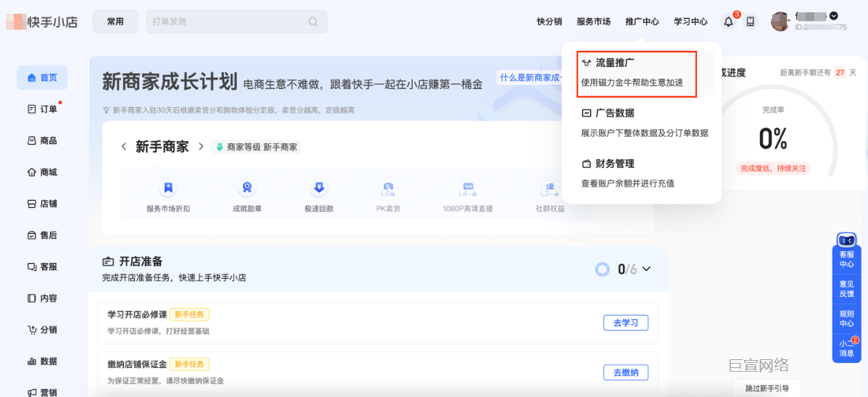This screenshot has height=397, width=868.
Task: Expand the account name dropdown arrow
Action: point(834,15)
